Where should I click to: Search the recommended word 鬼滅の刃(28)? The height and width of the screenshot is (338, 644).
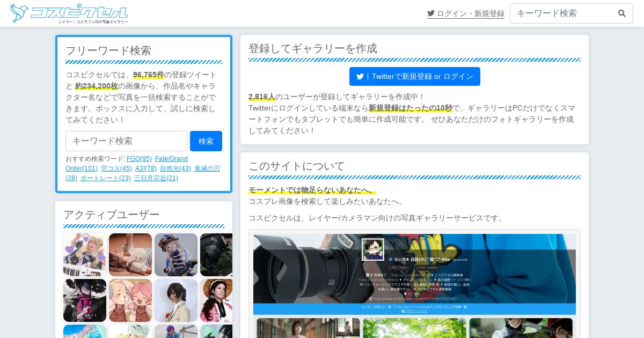pos(207,168)
